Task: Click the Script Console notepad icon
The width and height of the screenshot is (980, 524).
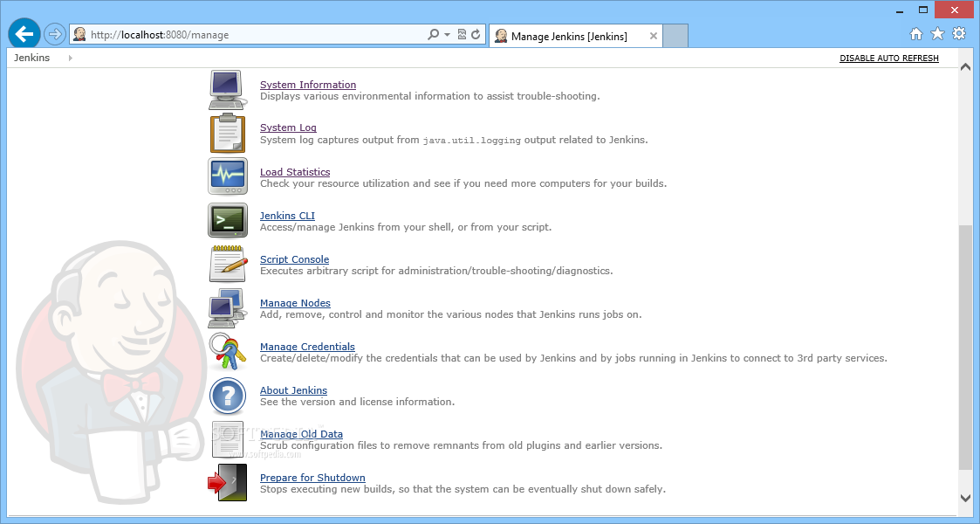Action: point(228,264)
